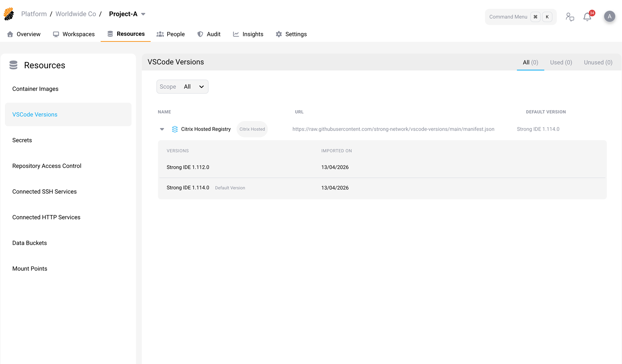Screen dimensions: 622x364
Task: Select the Strong IDE 1.114.0 version row
Action: click(382, 188)
